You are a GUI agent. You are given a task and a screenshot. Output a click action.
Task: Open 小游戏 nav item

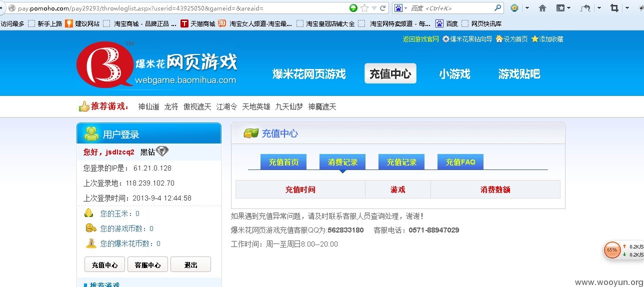(x=454, y=74)
